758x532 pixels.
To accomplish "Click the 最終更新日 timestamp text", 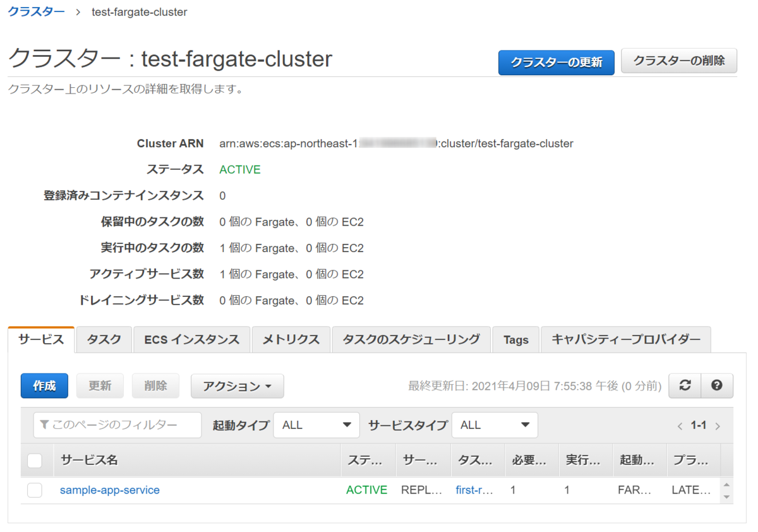I will coord(535,386).
